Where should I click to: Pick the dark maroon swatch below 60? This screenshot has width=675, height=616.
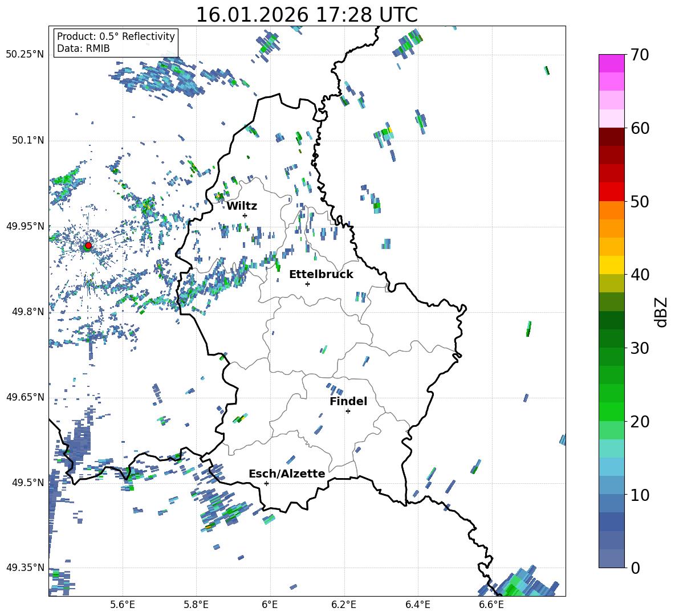(x=612, y=137)
